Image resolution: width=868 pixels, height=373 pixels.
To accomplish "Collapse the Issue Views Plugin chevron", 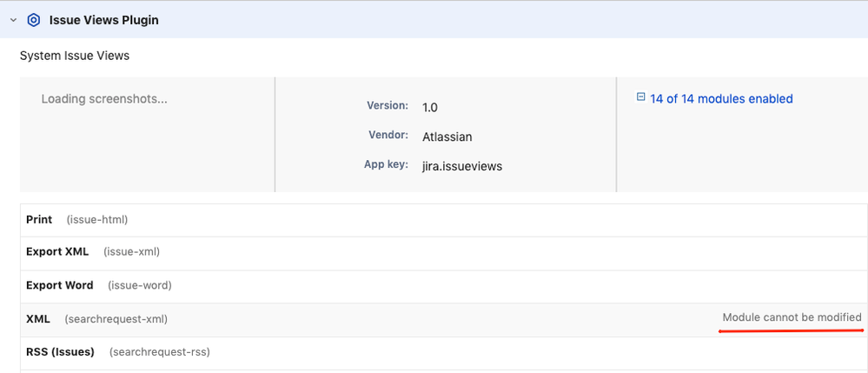I will tap(14, 21).
